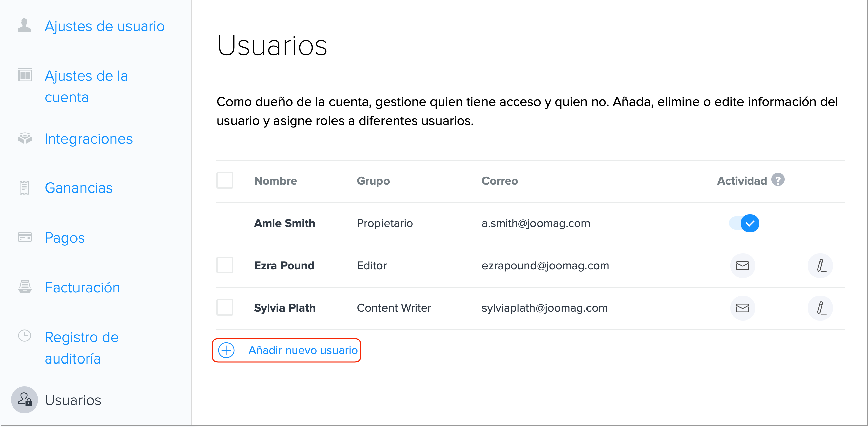Viewport: 868px width, 427px height.
Task: Click the Registro de auditoría clock icon
Action: pyautogui.click(x=24, y=336)
